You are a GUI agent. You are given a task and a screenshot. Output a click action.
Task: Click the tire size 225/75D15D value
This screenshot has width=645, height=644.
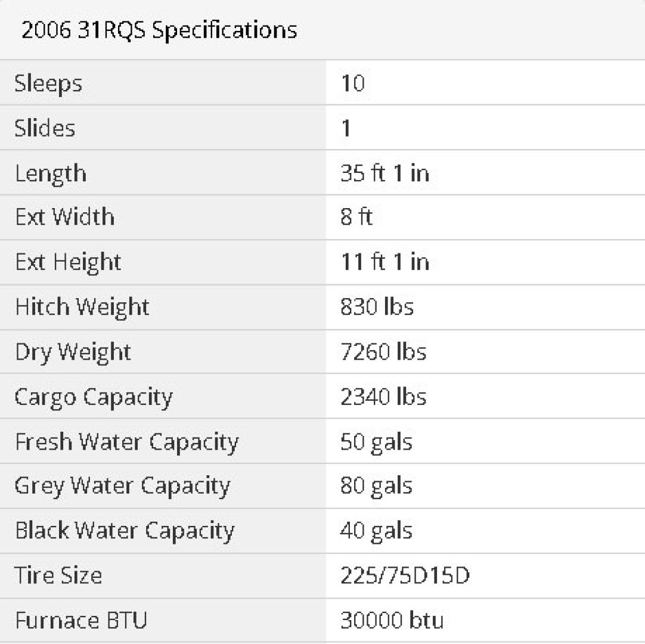(405, 575)
